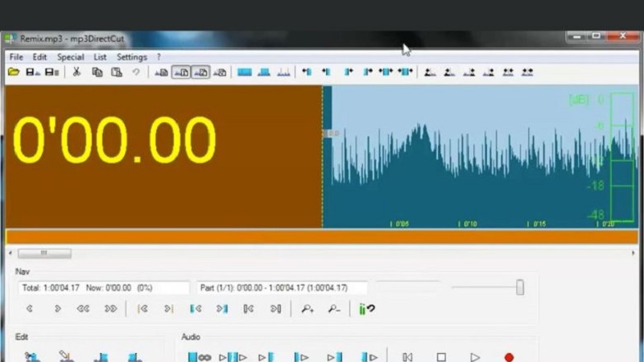
Task: Click the Undo arrow icon
Action: [136, 72]
